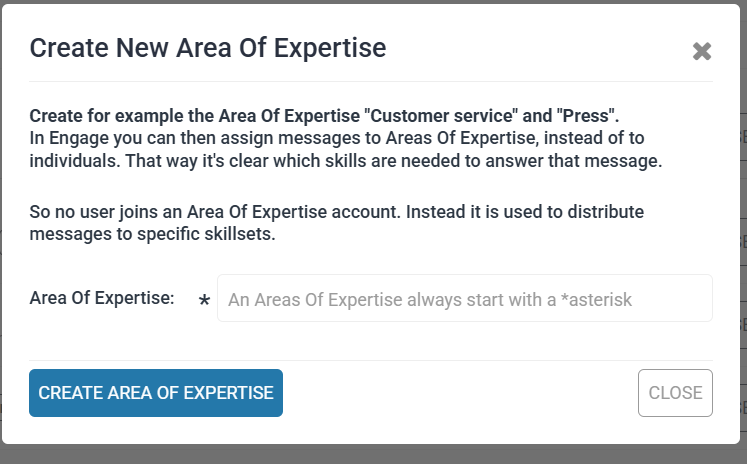Click the CREATE AREA OF EXPERTISE button
The width and height of the screenshot is (747, 464).
click(156, 393)
